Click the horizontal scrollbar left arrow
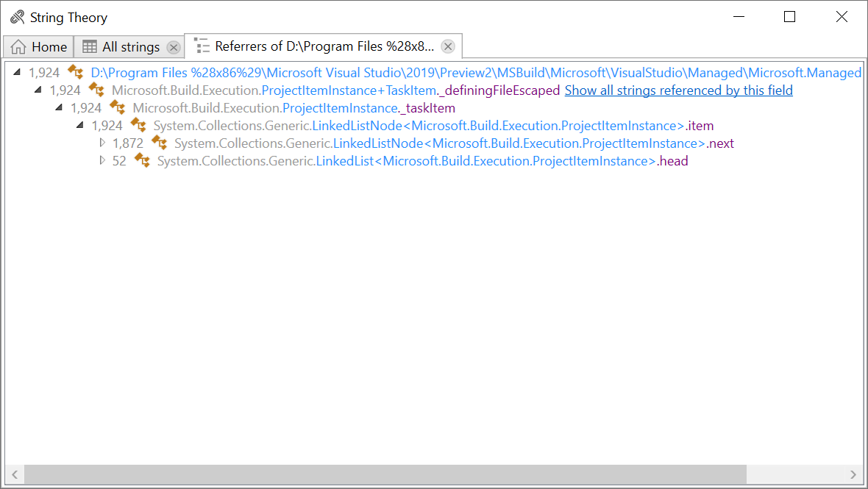868x489 pixels. click(x=15, y=474)
